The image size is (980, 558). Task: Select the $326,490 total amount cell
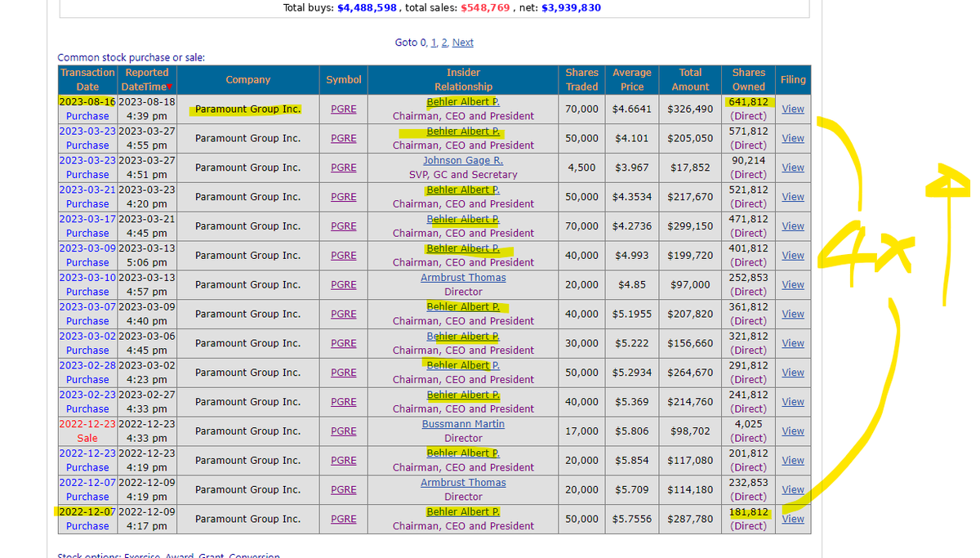(x=690, y=109)
